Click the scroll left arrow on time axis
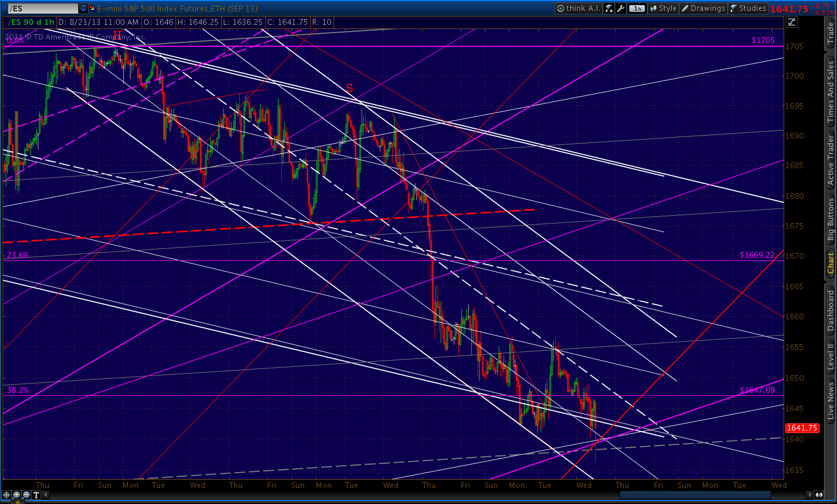The width and height of the screenshot is (837, 504). pyautogui.click(x=46, y=495)
